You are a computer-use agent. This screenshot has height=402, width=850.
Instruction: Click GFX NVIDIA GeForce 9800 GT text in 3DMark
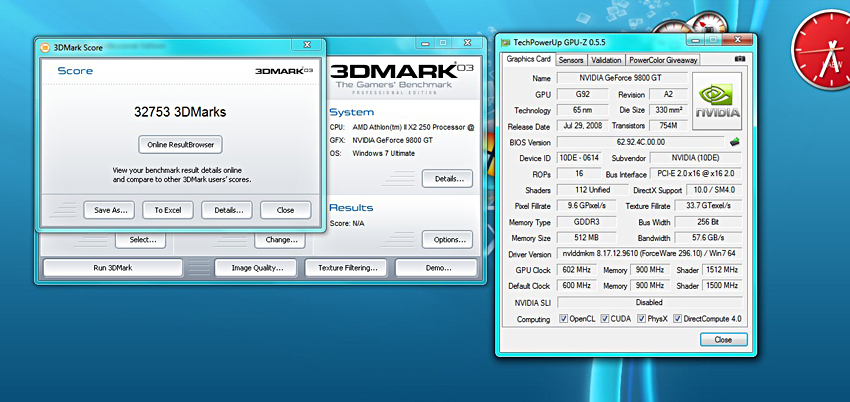click(x=392, y=140)
